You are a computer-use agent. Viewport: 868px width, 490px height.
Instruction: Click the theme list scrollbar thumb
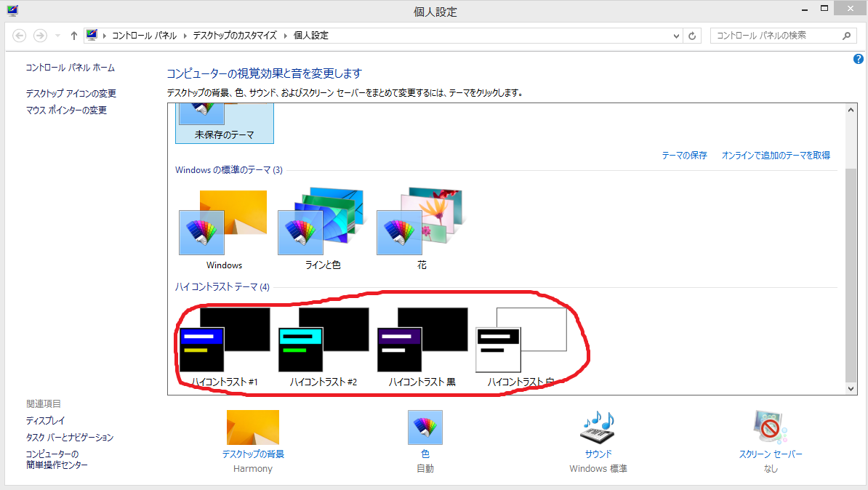[851, 276]
